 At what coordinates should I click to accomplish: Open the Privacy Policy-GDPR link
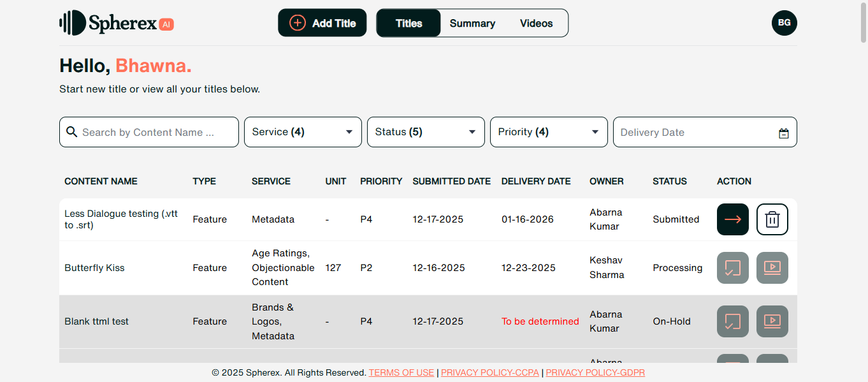click(595, 372)
